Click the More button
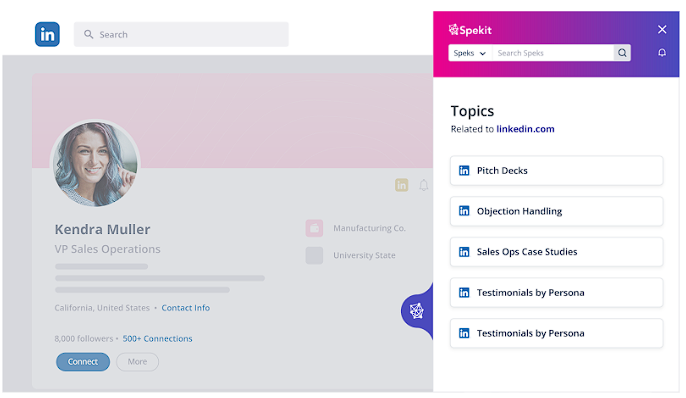The width and height of the screenshot is (686, 398). pyautogui.click(x=137, y=362)
